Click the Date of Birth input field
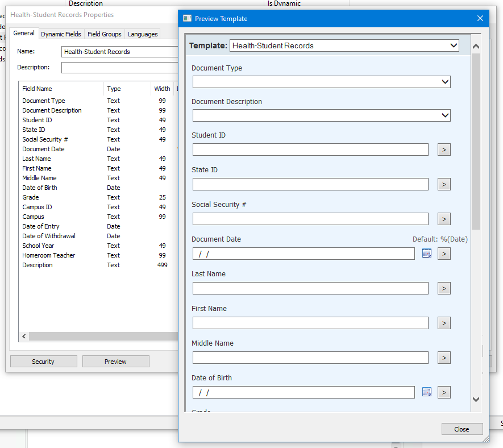503x448 pixels. 304,392
